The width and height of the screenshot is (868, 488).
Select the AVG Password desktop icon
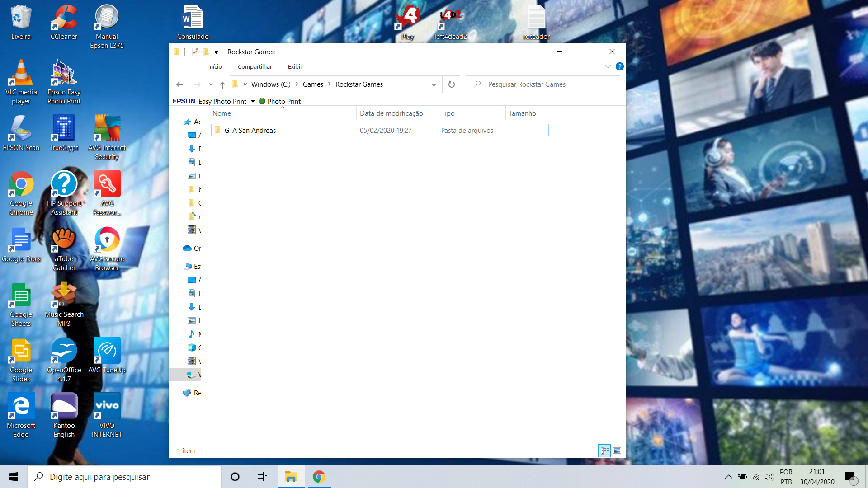(107, 193)
